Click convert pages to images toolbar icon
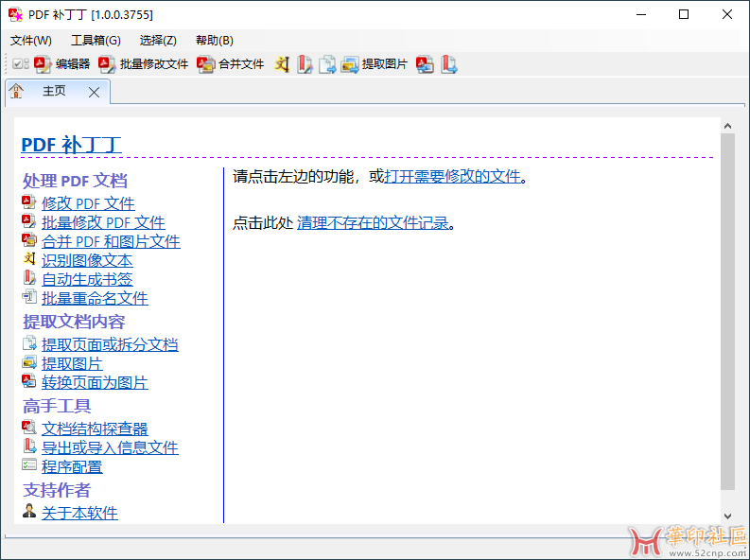Viewport: 750px width, 560px height. tap(425, 64)
